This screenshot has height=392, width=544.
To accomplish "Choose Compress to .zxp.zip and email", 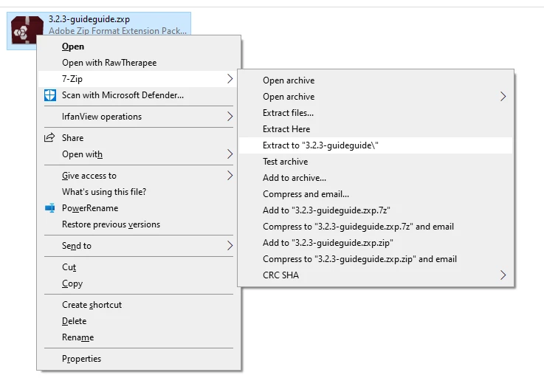I will [x=376, y=259].
